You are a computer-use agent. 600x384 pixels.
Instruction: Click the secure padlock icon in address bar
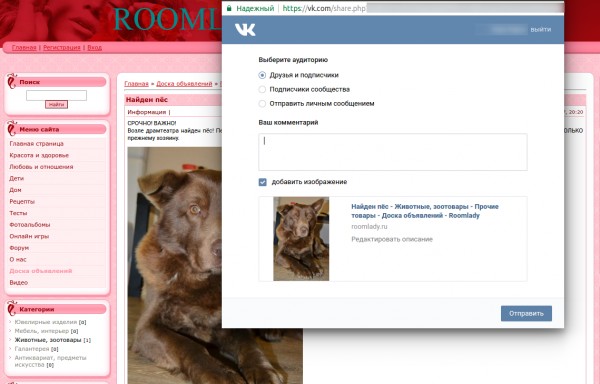click(229, 8)
